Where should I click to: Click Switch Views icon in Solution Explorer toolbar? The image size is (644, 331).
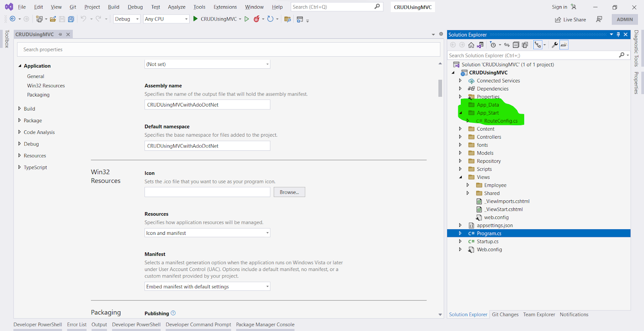click(x=480, y=45)
